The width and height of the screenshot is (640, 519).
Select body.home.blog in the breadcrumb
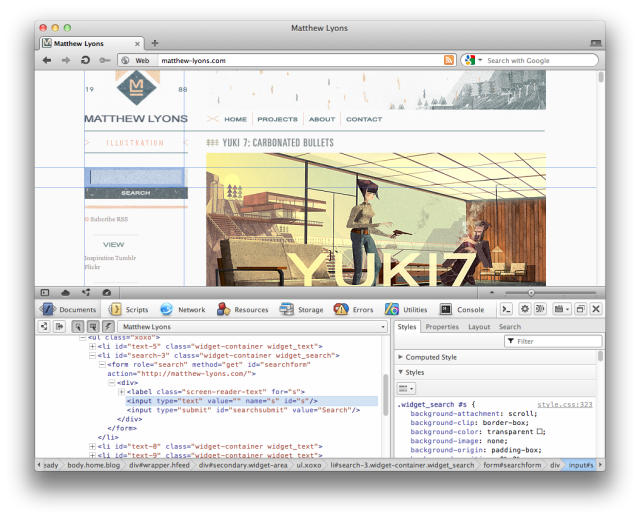click(93, 465)
